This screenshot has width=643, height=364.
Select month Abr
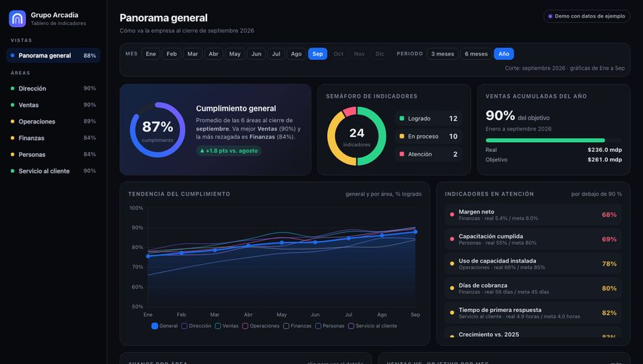point(214,54)
